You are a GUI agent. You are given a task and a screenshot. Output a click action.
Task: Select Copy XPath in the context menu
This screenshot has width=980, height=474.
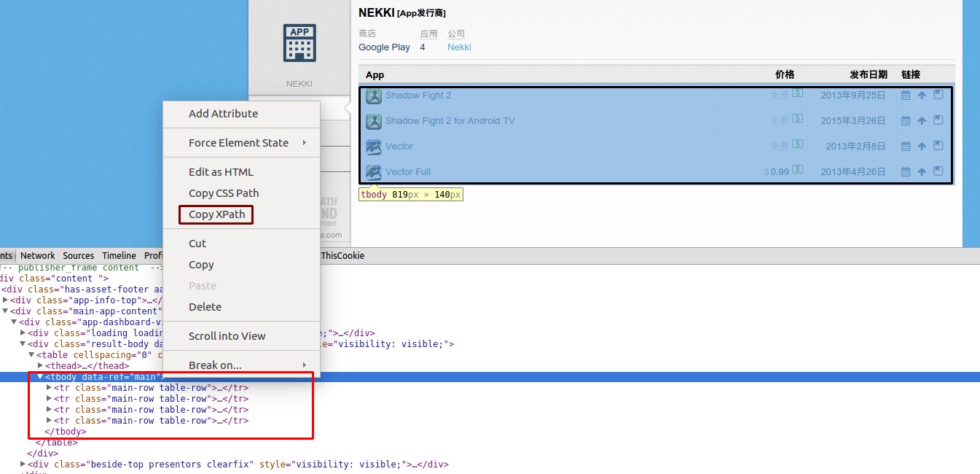(241, 214)
